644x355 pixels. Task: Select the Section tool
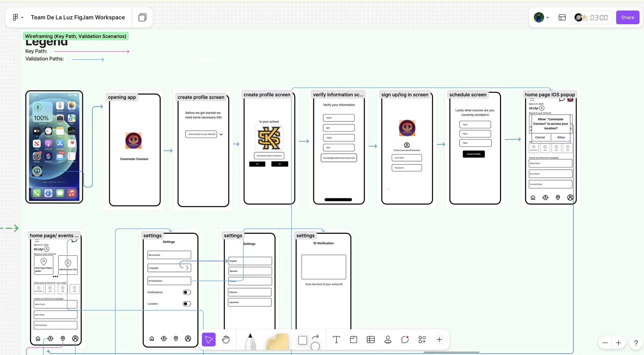point(353,340)
